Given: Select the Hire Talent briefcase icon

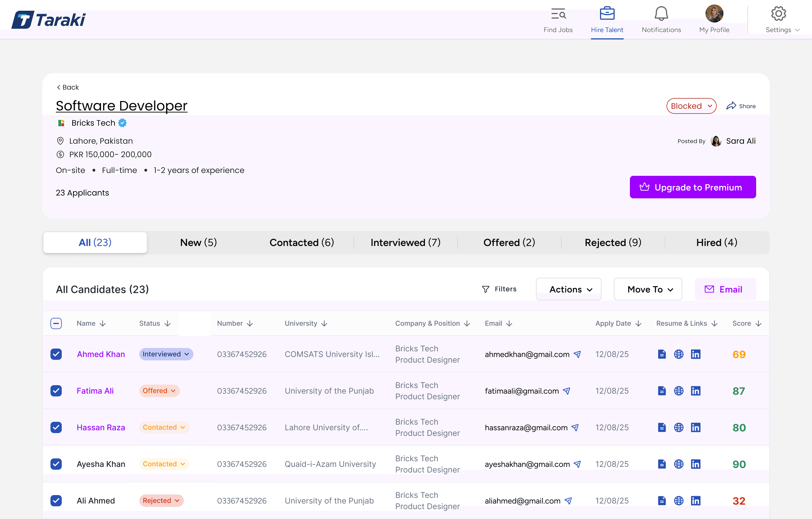Looking at the screenshot, I should pyautogui.click(x=607, y=14).
